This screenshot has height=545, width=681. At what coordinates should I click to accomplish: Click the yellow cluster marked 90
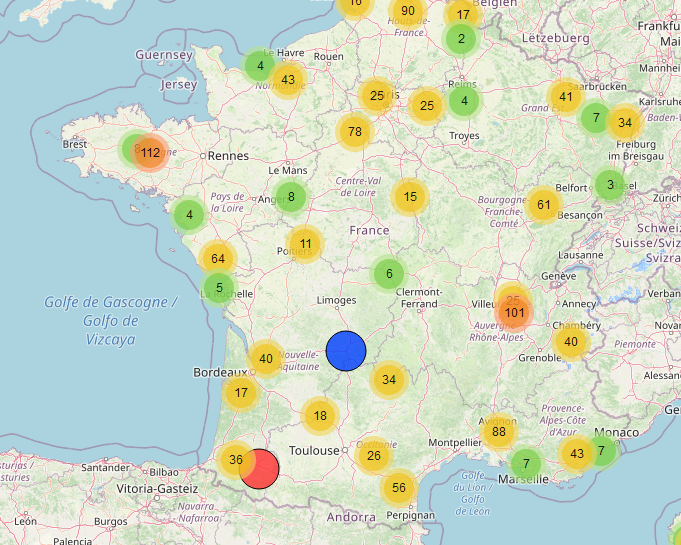(407, 11)
